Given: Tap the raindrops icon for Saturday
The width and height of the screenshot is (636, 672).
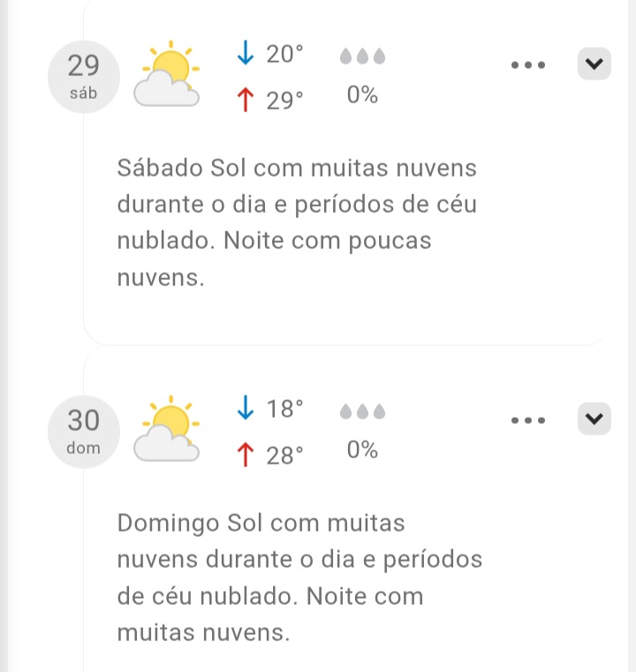Looking at the screenshot, I should (x=363, y=57).
